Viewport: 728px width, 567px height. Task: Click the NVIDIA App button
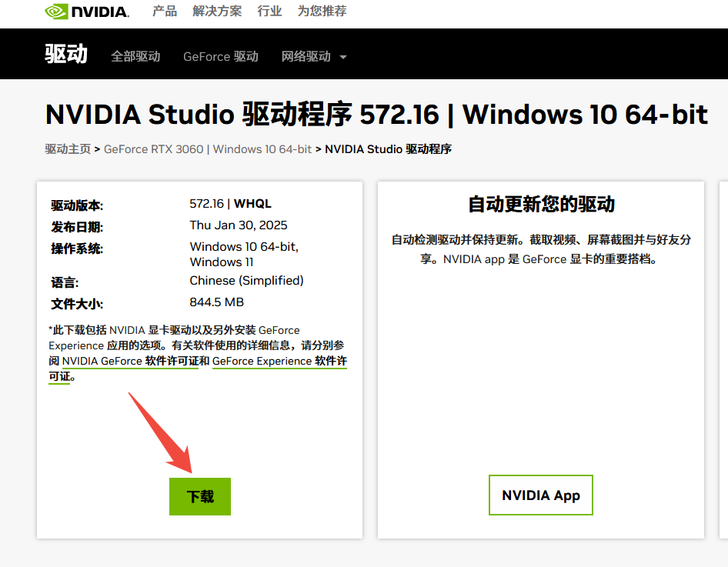[541, 495]
